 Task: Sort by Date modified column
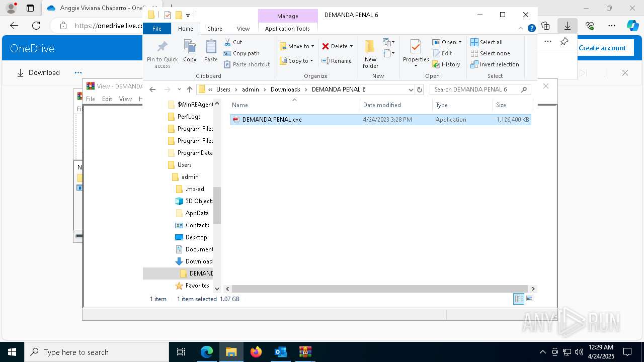point(396,105)
